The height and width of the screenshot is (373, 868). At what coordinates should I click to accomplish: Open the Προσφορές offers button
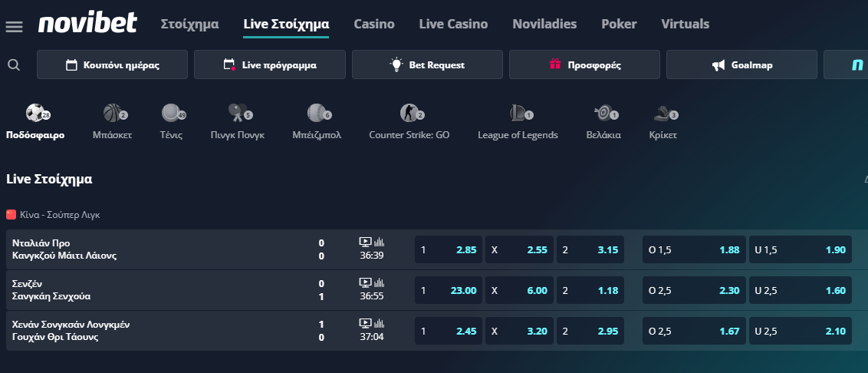pyautogui.click(x=584, y=65)
